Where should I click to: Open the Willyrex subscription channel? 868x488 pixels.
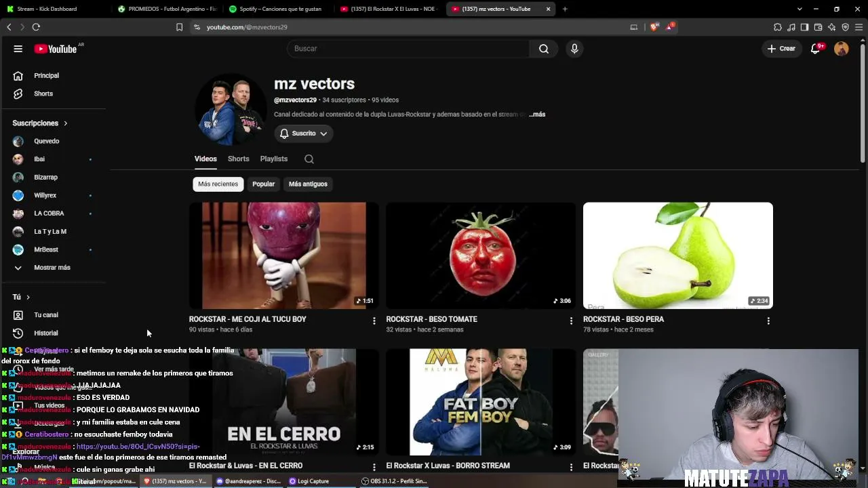[x=45, y=196]
